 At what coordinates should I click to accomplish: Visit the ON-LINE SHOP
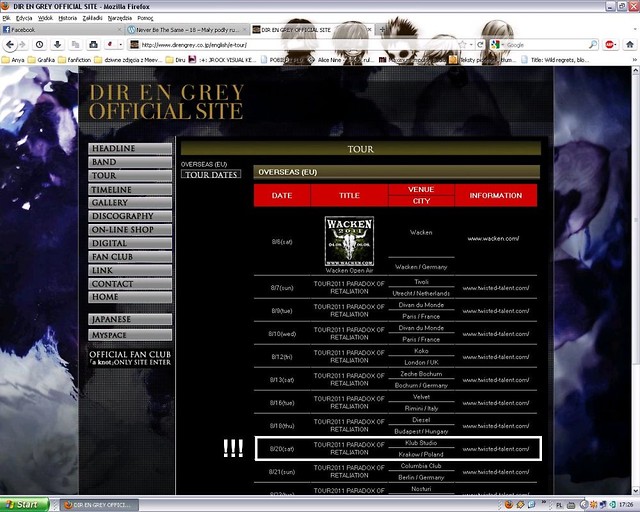[130, 229]
